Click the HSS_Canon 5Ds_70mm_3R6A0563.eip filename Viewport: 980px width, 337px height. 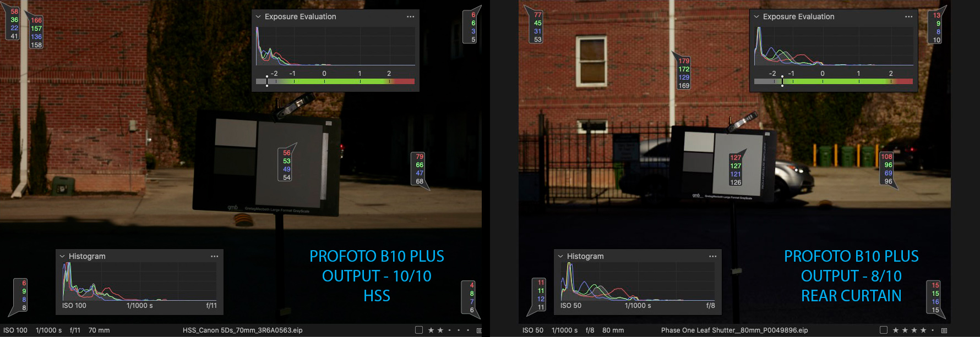click(243, 330)
